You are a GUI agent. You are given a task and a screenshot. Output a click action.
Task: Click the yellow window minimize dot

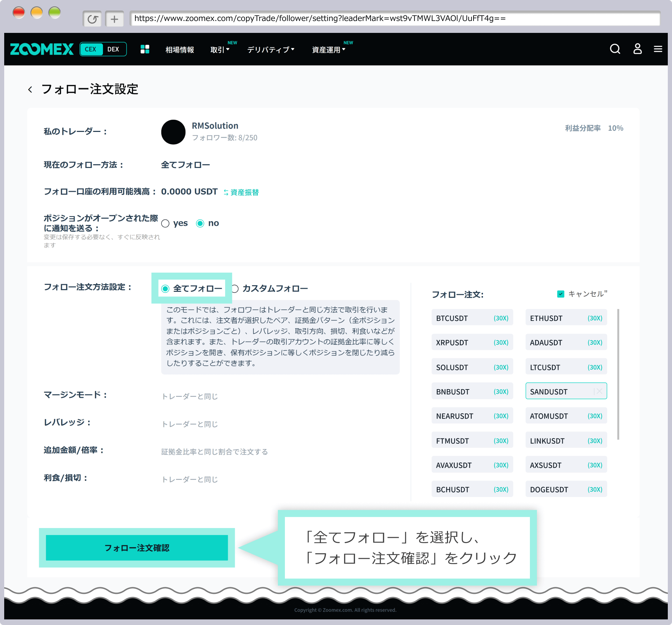click(x=36, y=13)
